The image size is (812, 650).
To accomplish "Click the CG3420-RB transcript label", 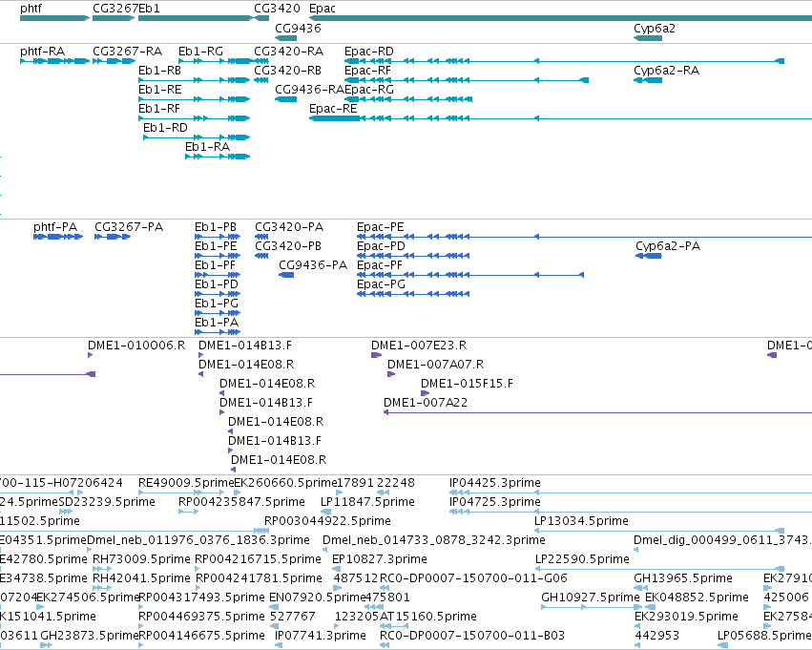I will (x=287, y=71).
